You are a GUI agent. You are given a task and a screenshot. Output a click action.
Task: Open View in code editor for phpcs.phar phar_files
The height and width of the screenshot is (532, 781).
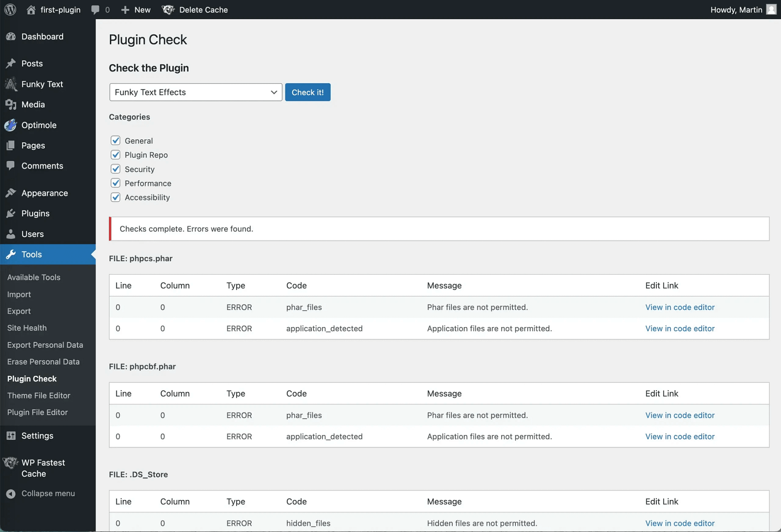click(679, 307)
